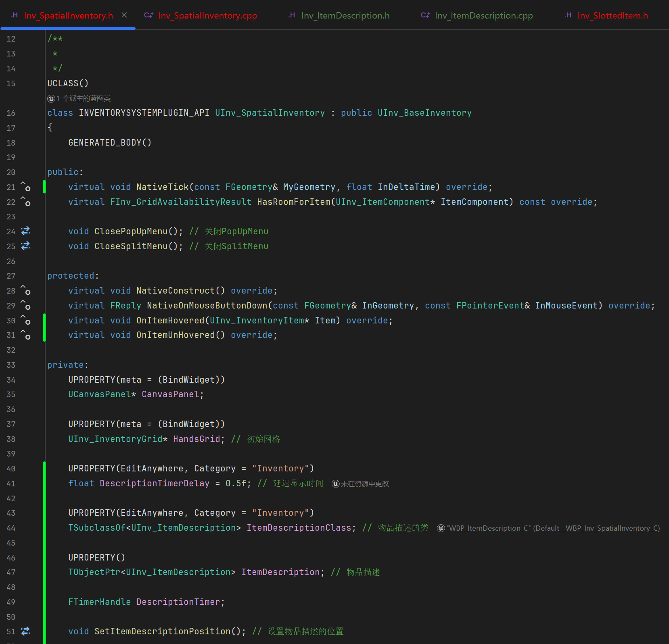Click the 0.5f default value

tap(236, 483)
